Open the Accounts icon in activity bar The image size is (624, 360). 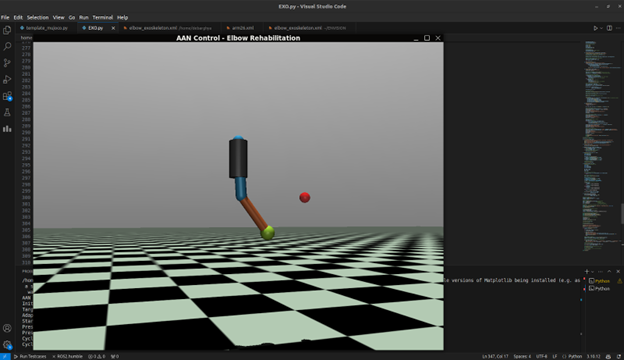tap(7, 328)
